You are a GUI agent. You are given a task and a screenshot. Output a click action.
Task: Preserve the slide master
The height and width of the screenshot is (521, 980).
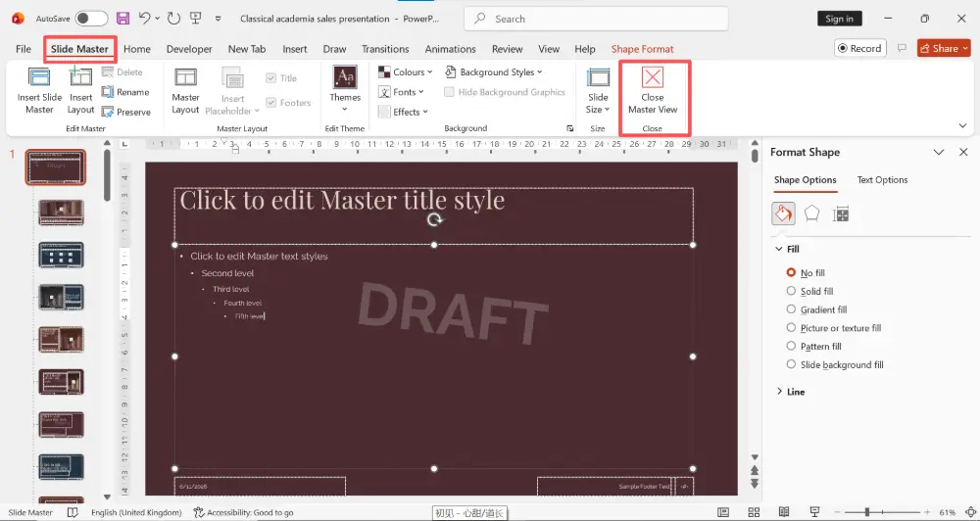125,112
